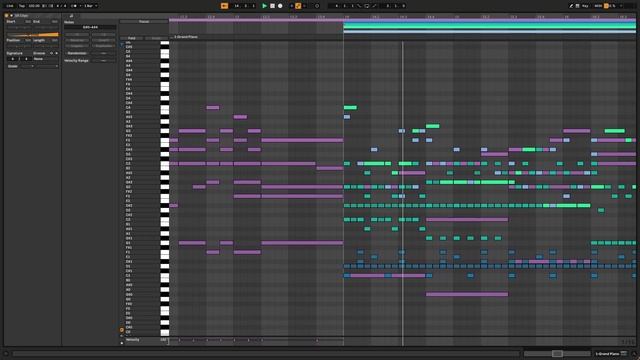Click the Velocity Range slider
Screen dimensions: 640x360
[x=103, y=60]
